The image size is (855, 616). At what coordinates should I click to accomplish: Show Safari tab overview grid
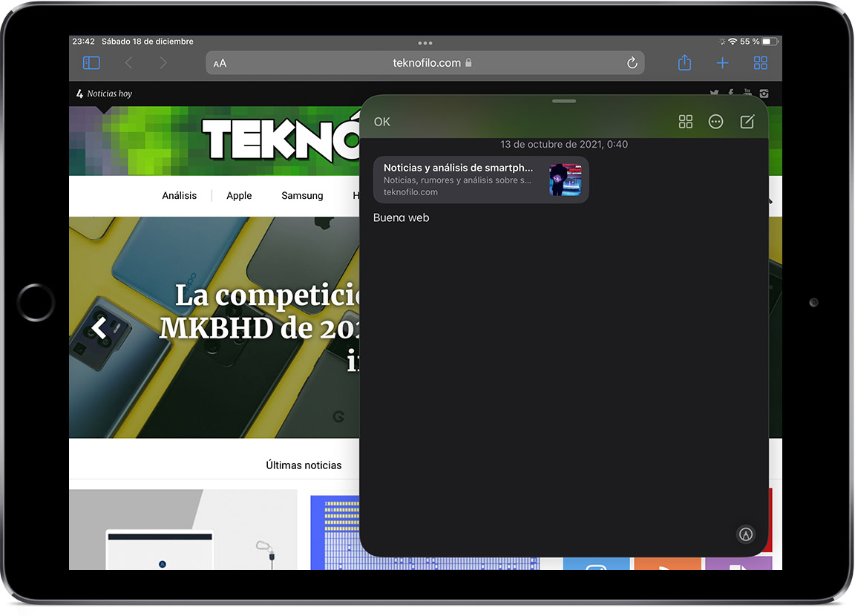(x=760, y=63)
